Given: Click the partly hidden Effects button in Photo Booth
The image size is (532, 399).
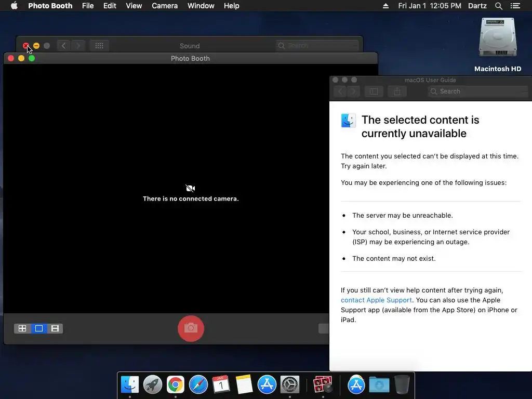Looking at the screenshot, I should pos(324,328).
